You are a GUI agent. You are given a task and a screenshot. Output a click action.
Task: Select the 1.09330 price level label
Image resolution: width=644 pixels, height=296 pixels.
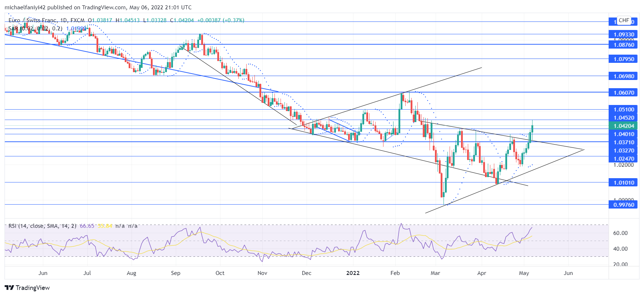click(623, 35)
